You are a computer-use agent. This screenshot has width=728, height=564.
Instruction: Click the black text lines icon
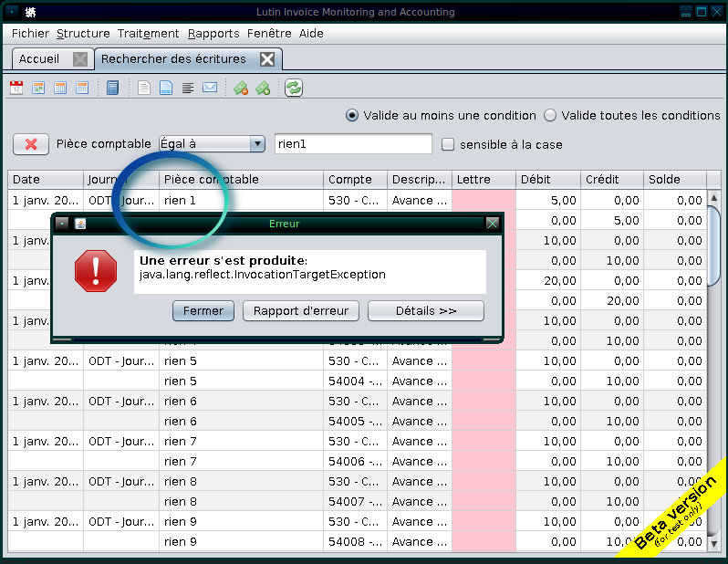pos(188,88)
